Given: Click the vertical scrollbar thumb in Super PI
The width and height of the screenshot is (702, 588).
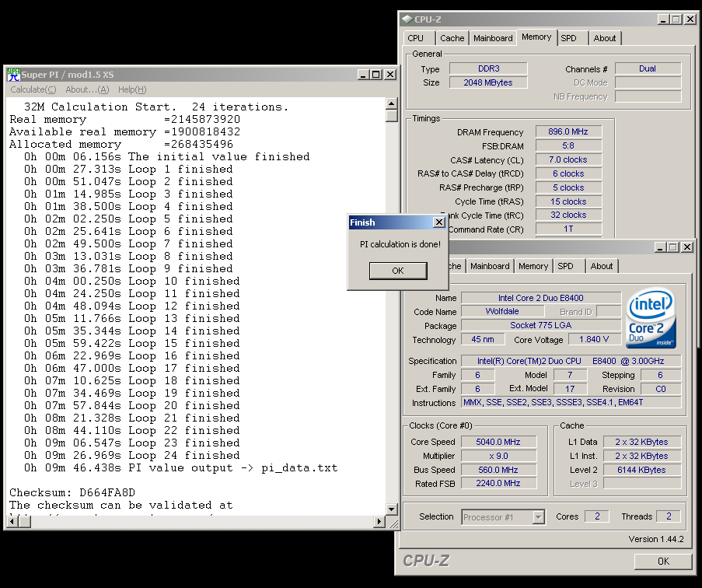Looking at the screenshot, I should click(x=391, y=116).
